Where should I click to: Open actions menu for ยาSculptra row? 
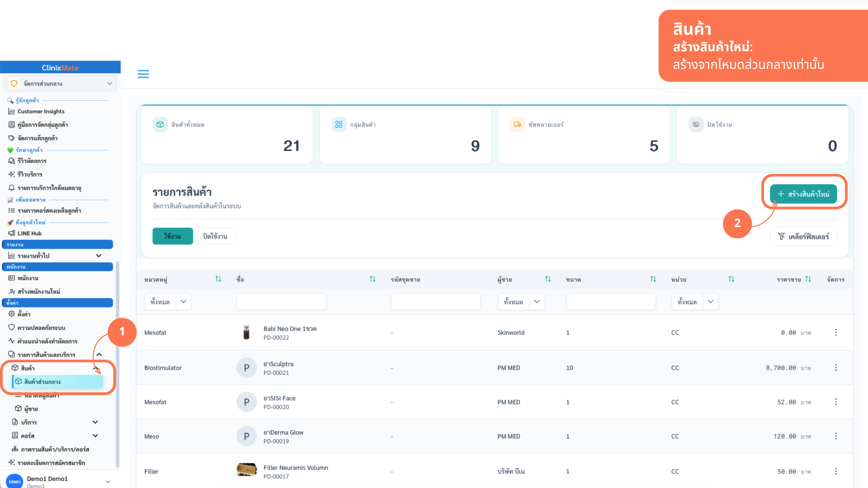click(836, 367)
